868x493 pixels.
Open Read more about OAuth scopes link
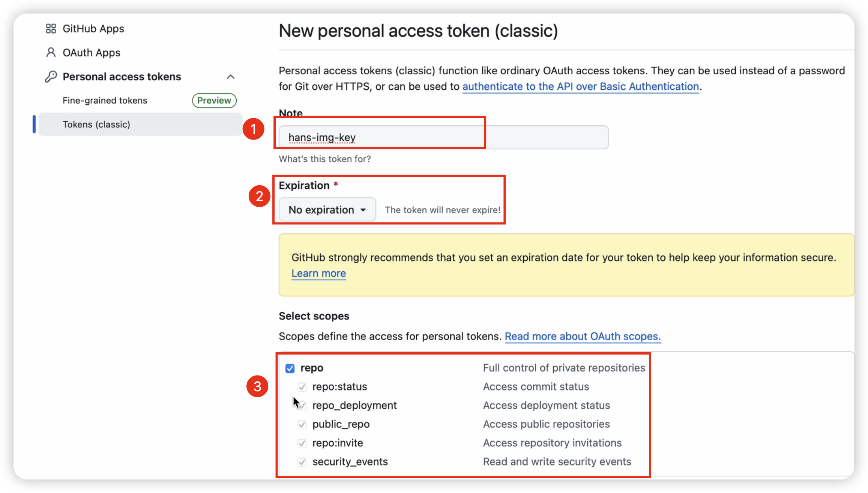tap(582, 337)
